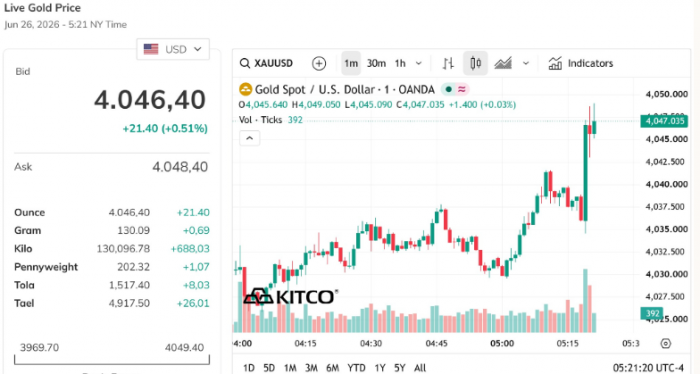Viewport: 700px width, 374px height.
Task: Click the current price label 4,047.035 on the axis
Action: coord(664,121)
